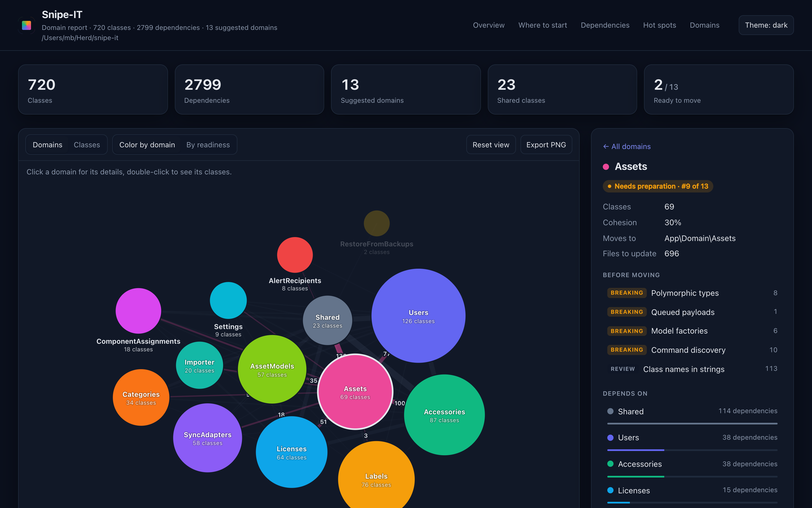Select the AssetModels domain bubble
Viewport: 812px width, 508px height.
click(x=272, y=369)
